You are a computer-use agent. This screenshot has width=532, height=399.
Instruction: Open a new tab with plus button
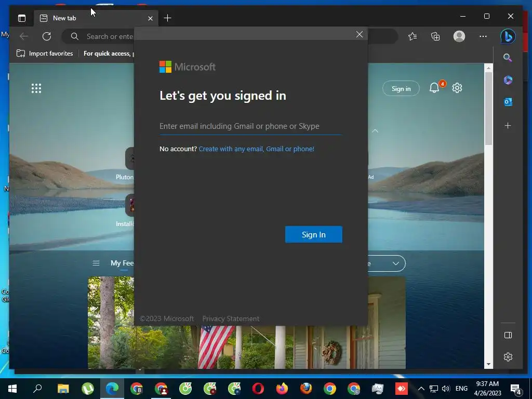(167, 18)
